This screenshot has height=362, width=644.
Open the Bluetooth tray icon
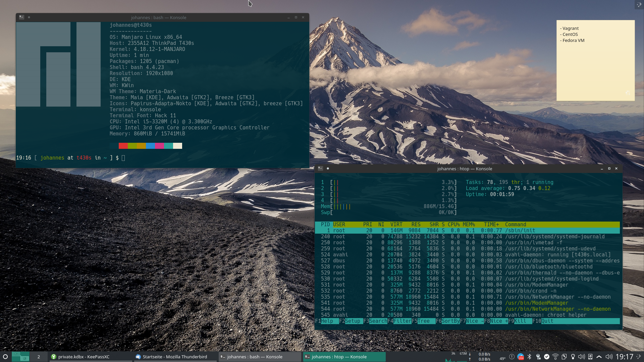click(529, 357)
